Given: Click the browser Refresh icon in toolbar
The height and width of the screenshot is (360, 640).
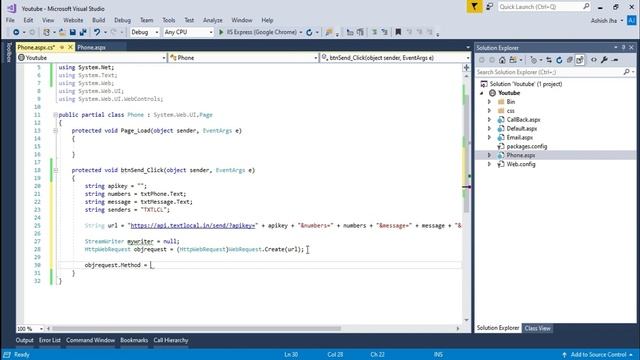Looking at the screenshot, I should [x=309, y=32].
